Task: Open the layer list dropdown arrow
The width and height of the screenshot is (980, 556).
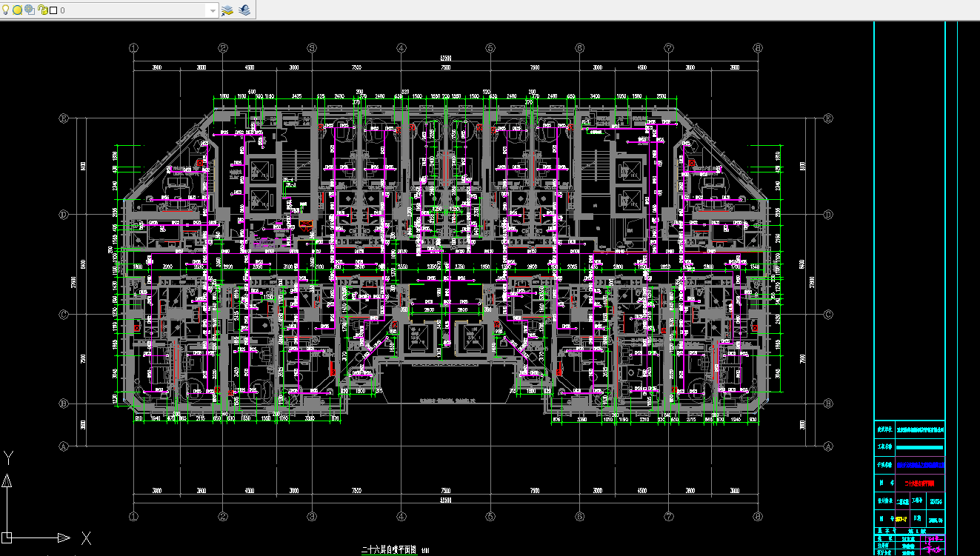Action: (x=213, y=11)
